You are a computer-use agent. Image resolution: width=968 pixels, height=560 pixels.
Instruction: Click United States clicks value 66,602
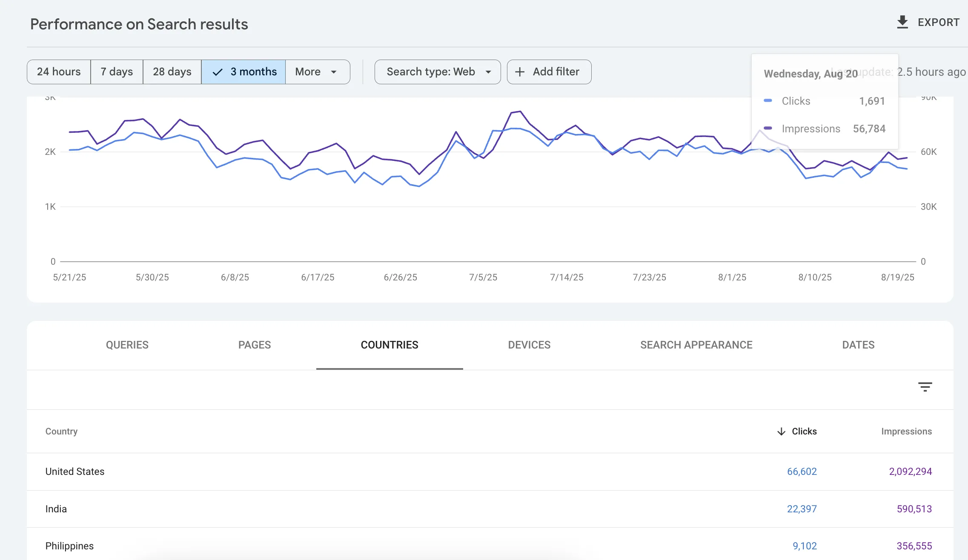802,471
